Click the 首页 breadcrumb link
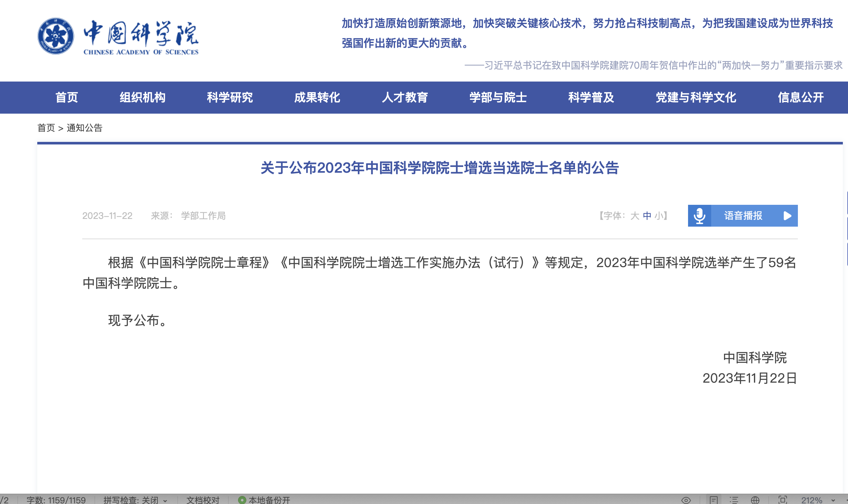 pyautogui.click(x=46, y=128)
